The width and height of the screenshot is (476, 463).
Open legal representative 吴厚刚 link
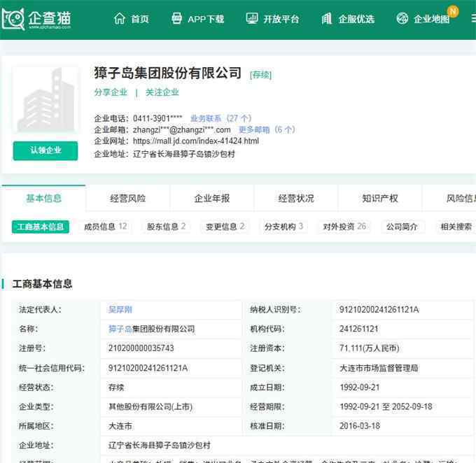tap(120, 309)
